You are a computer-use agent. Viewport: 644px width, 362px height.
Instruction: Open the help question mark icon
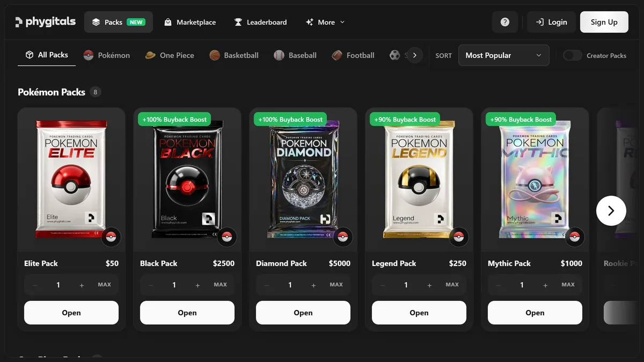coord(505,22)
